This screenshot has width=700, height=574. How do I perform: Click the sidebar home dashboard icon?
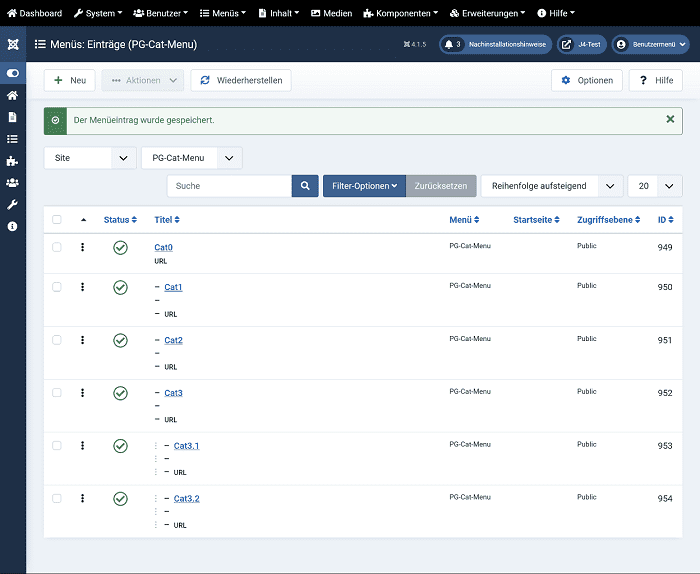12,95
